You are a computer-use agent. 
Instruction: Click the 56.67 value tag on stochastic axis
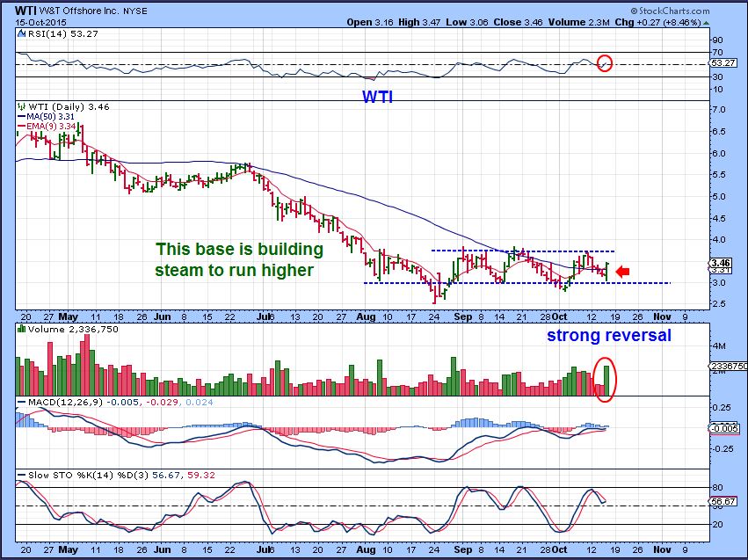723,501
